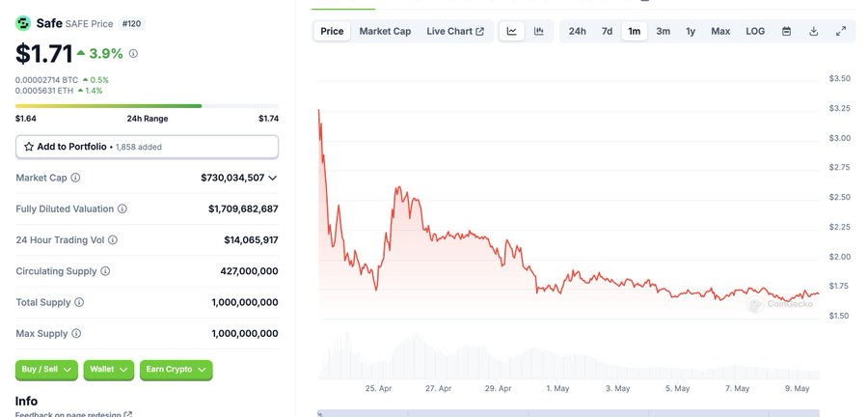Open the Wallet dropdown
This screenshot has width=868, height=417.
pyautogui.click(x=109, y=369)
